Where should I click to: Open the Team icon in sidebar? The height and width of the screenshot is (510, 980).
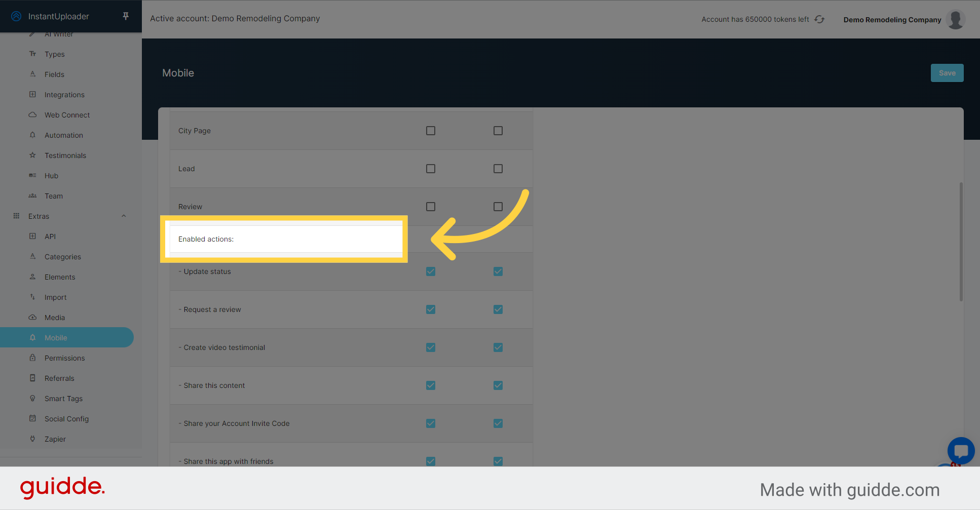click(x=32, y=195)
